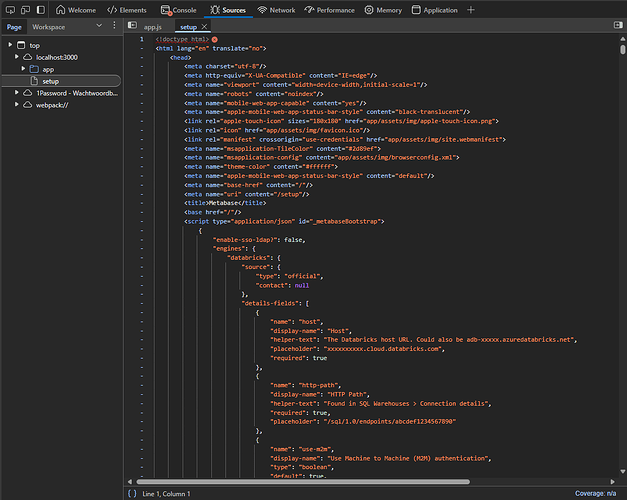
Task: Open the Welcome tab
Action: point(76,10)
